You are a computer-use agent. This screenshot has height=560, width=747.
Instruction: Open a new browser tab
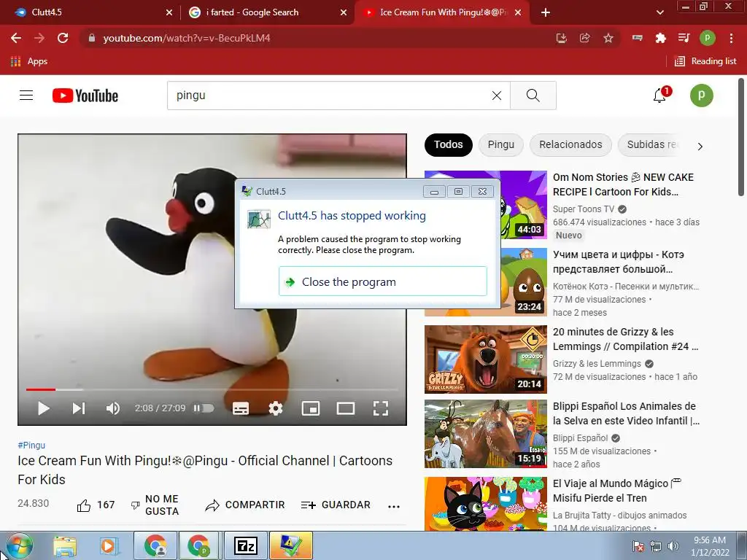click(x=546, y=12)
